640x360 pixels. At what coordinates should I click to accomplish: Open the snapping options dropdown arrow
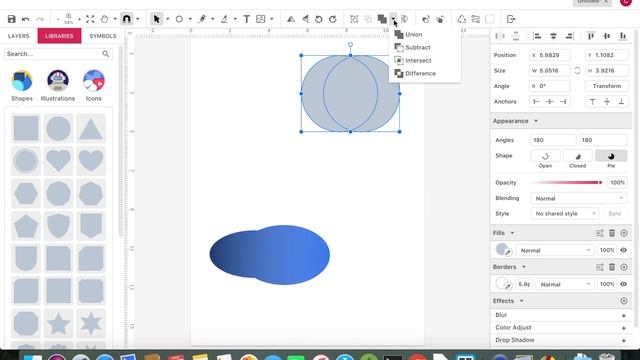pos(138,19)
